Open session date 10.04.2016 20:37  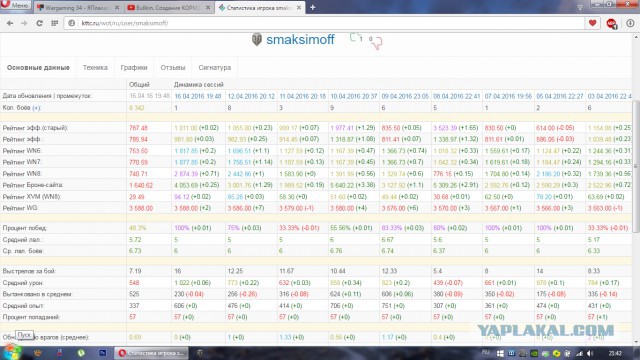click(x=353, y=96)
